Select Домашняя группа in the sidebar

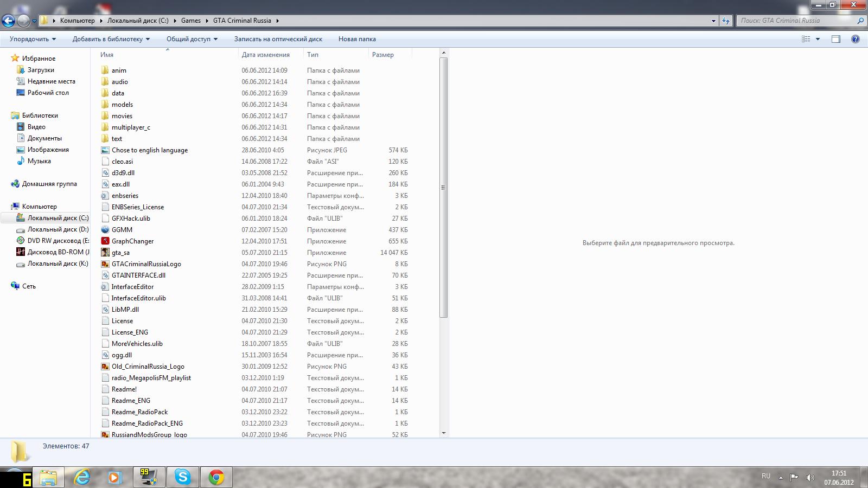(x=49, y=184)
